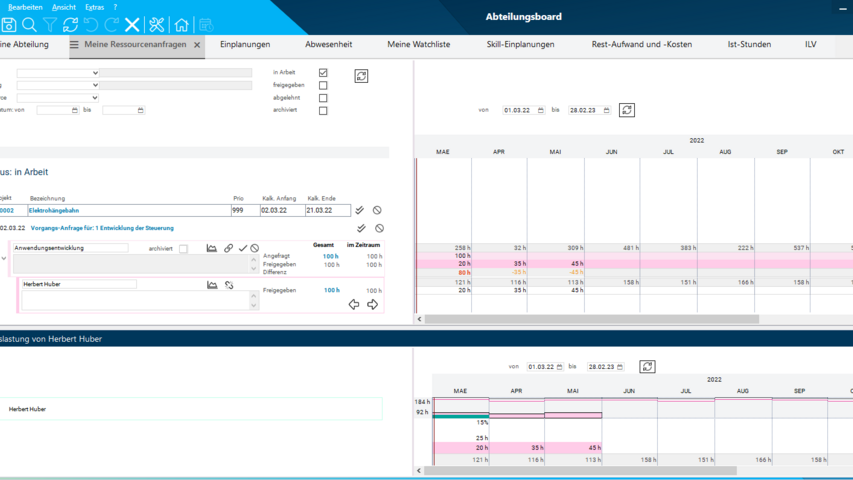Click the Save icon in the toolbar
The image size is (853, 480).
click(x=9, y=25)
